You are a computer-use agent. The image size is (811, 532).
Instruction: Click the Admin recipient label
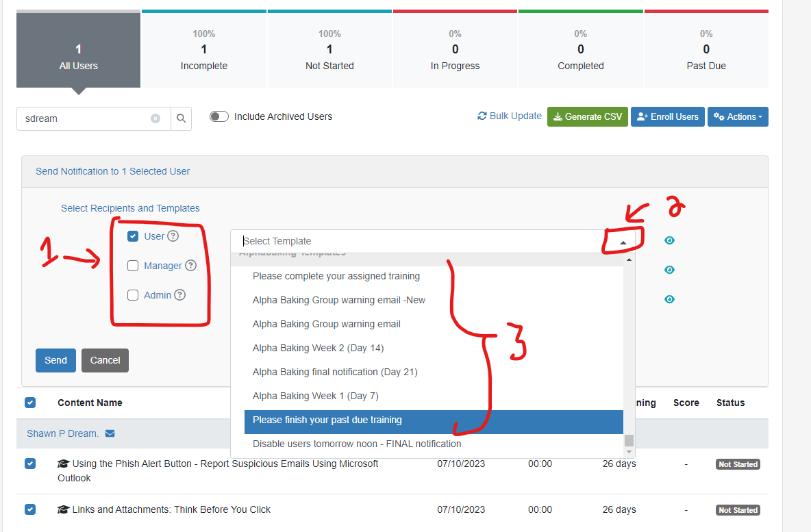(x=158, y=295)
